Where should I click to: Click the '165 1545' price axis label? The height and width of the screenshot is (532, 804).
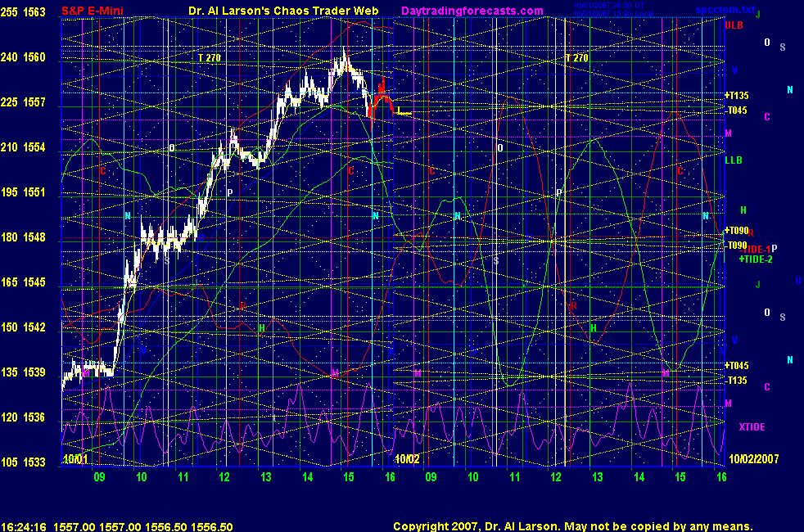pyautogui.click(x=23, y=282)
